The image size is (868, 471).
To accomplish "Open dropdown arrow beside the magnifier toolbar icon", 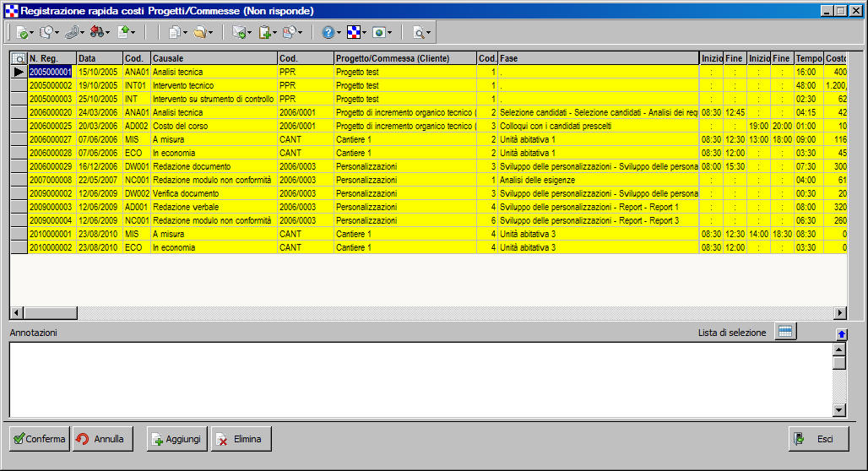I will (x=429, y=34).
